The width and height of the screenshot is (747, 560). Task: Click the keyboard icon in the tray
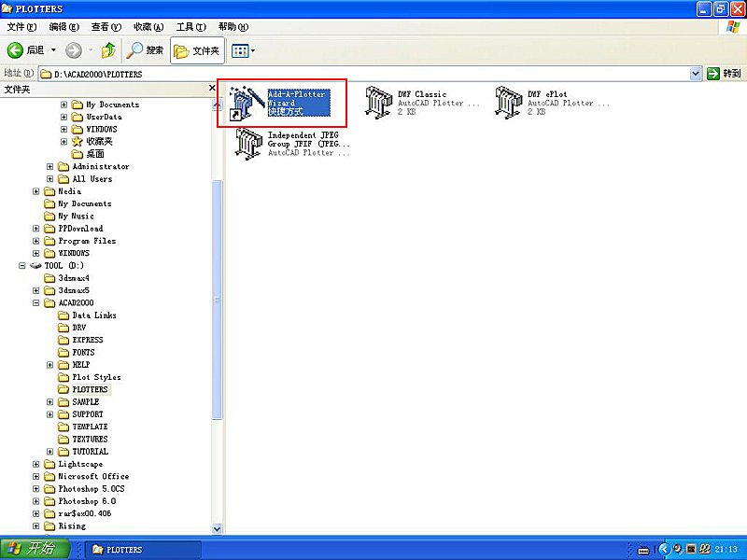click(x=643, y=550)
